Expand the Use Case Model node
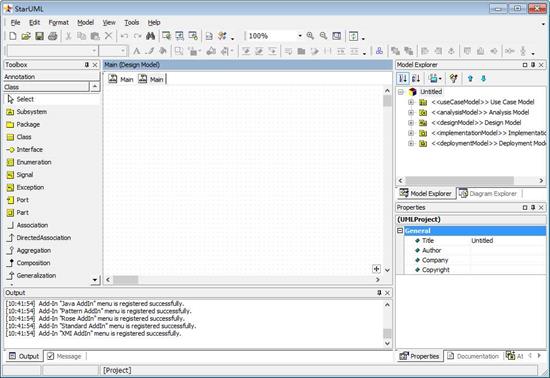This screenshot has height=378, width=550. (x=411, y=102)
